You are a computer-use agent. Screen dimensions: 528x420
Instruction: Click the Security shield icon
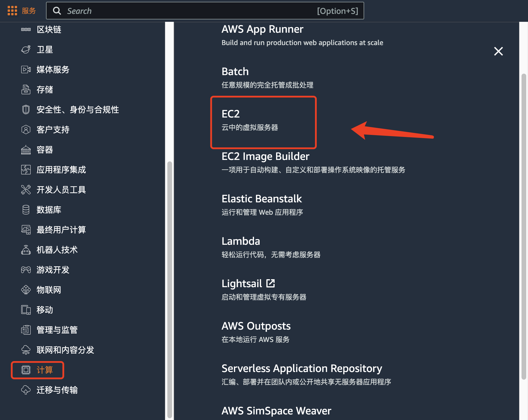coord(26,110)
